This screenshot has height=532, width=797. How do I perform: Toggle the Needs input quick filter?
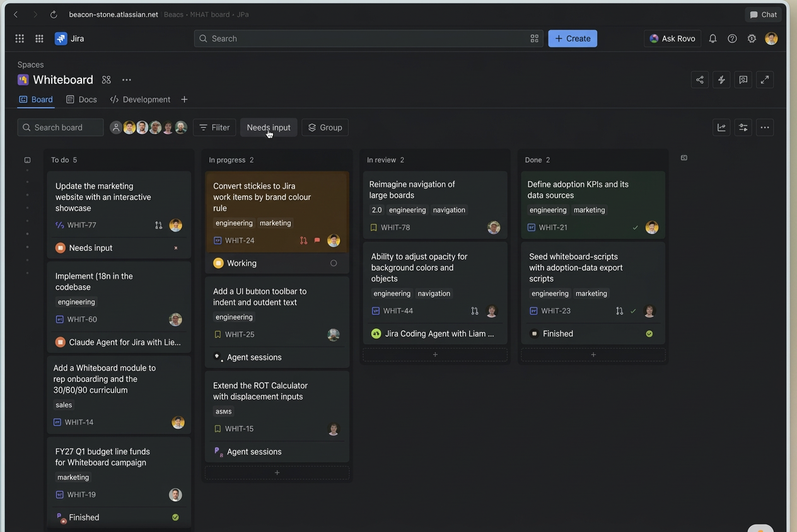pos(269,127)
